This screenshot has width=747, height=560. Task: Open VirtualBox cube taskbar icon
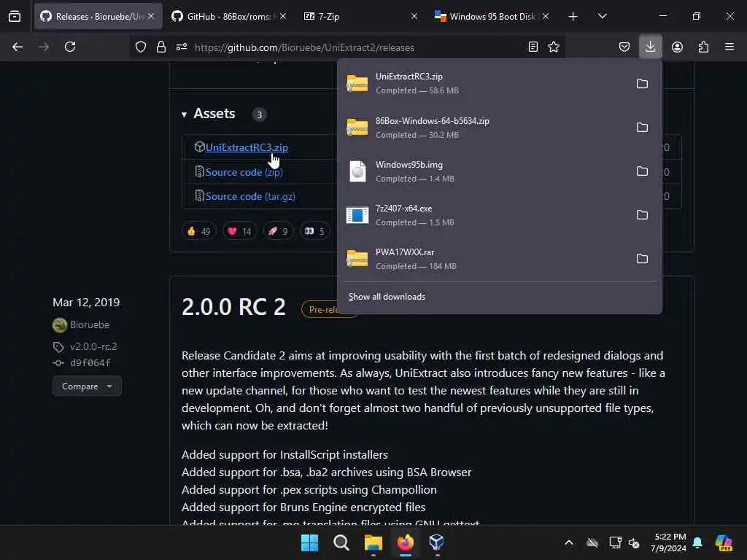click(x=436, y=542)
